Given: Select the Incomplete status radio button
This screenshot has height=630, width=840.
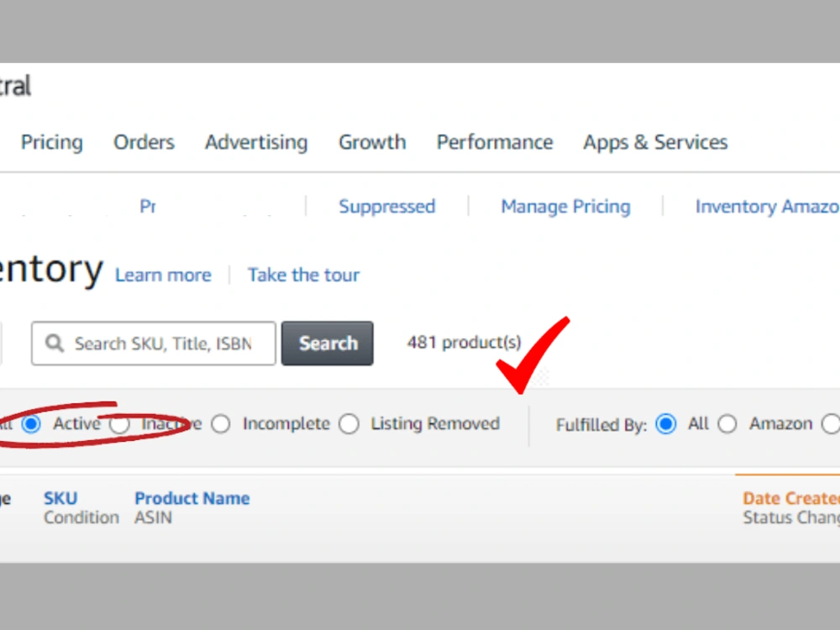Looking at the screenshot, I should click(221, 424).
